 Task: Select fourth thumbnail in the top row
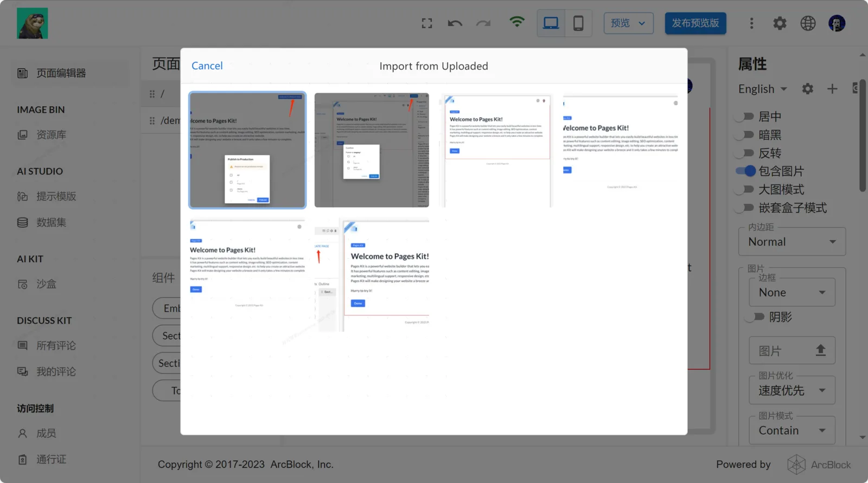pyautogui.click(x=621, y=150)
